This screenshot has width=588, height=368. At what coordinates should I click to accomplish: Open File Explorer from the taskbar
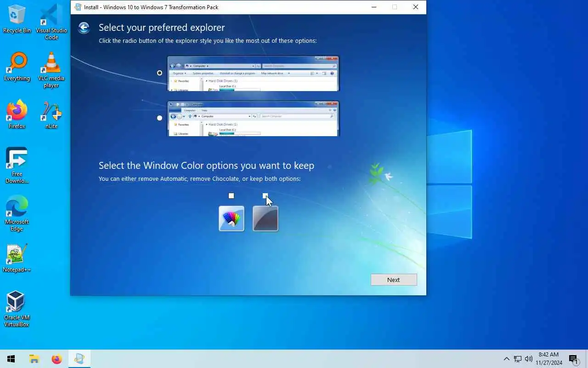[x=34, y=359]
